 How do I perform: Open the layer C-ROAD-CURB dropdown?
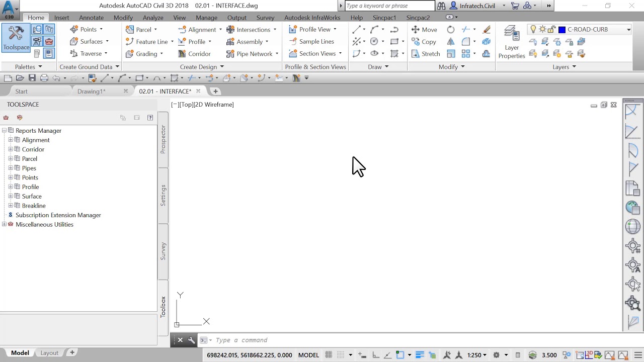[x=628, y=30]
